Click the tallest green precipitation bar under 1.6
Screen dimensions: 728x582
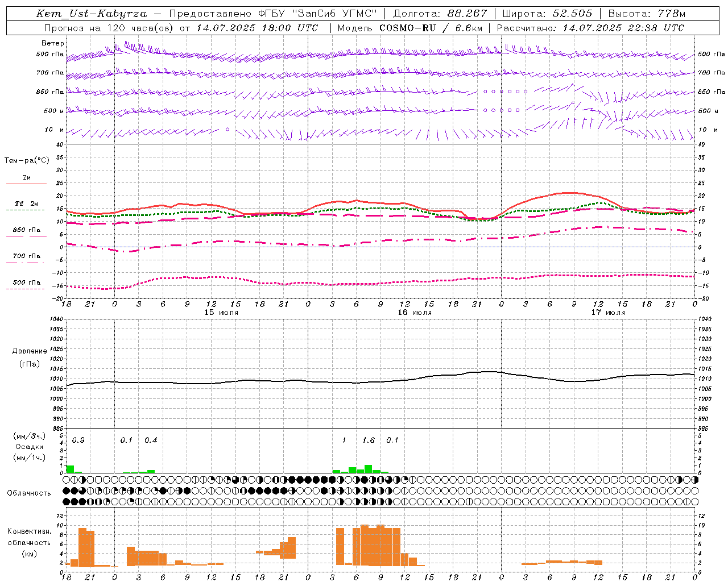[x=369, y=469]
